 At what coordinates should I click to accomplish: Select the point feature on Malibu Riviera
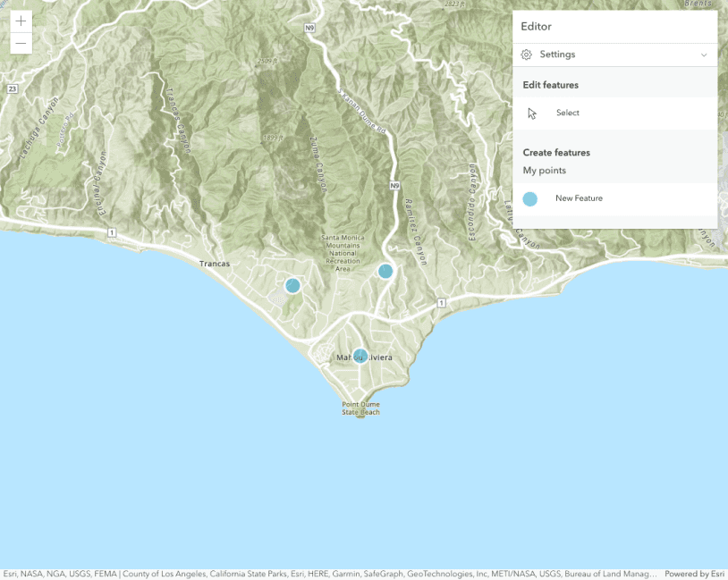point(360,356)
